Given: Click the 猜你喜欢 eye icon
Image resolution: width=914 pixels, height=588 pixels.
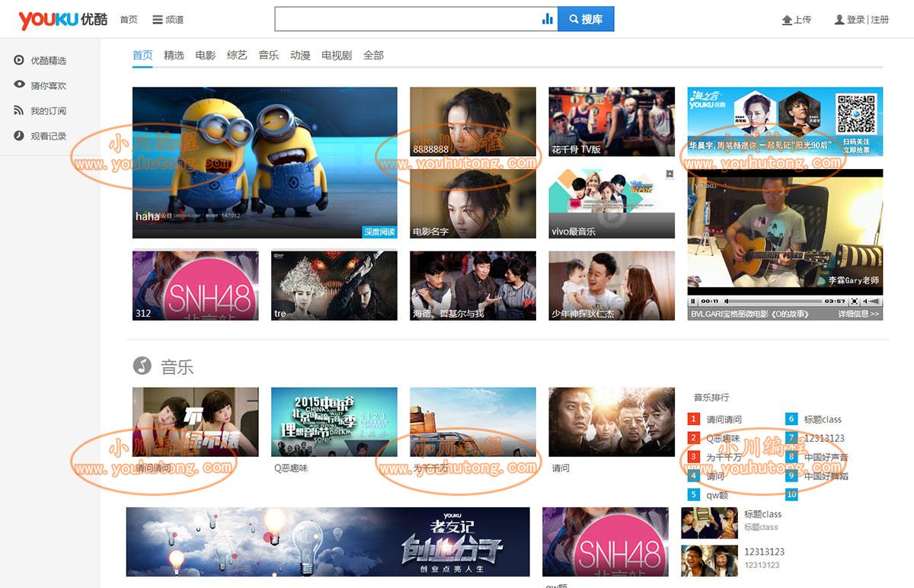Looking at the screenshot, I should [x=19, y=85].
